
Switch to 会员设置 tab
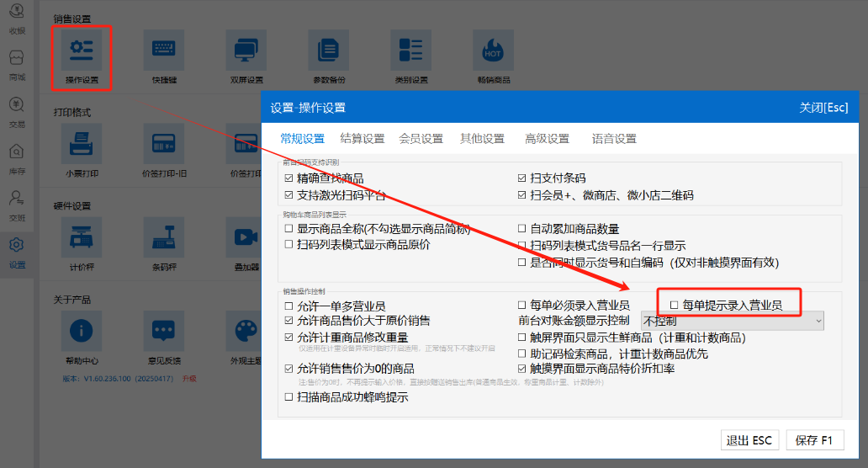(421, 138)
